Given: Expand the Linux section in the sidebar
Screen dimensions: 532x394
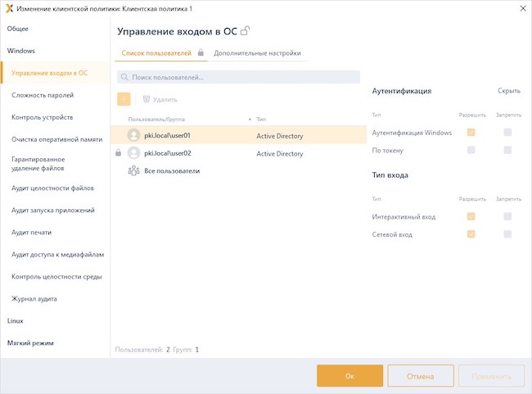Looking at the screenshot, I should pyautogui.click(x=16, y=321).
